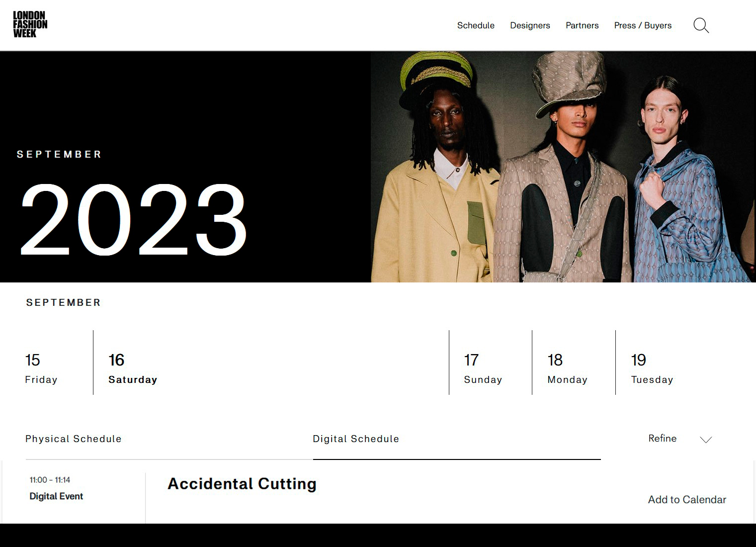Click Add to Calendar link

(x=687, y=500)
